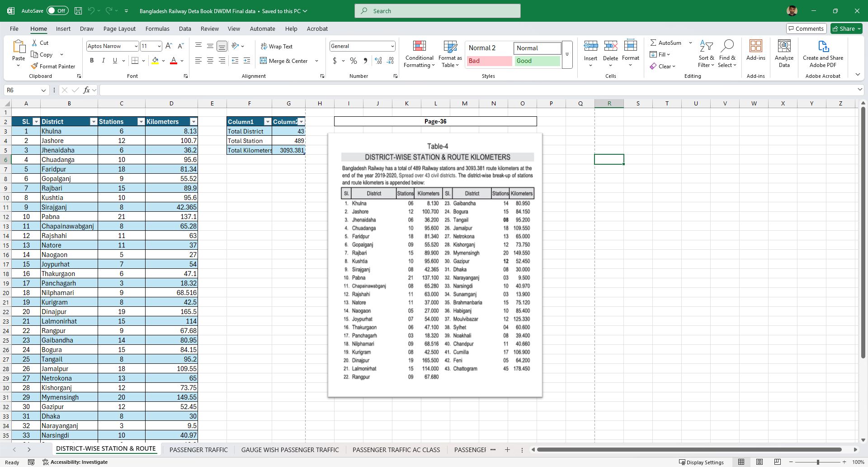The height and width of the screenshot is (467, 868).
Task: Open the District column filter dropdown
Action: click(94, 122)
